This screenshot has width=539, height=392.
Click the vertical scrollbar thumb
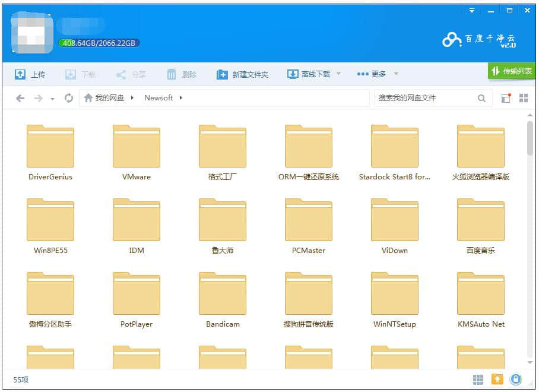pos(530,138)
